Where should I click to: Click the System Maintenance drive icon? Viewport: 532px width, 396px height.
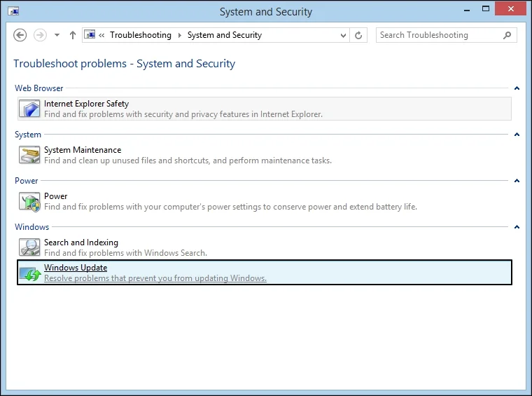pos(29,155)
